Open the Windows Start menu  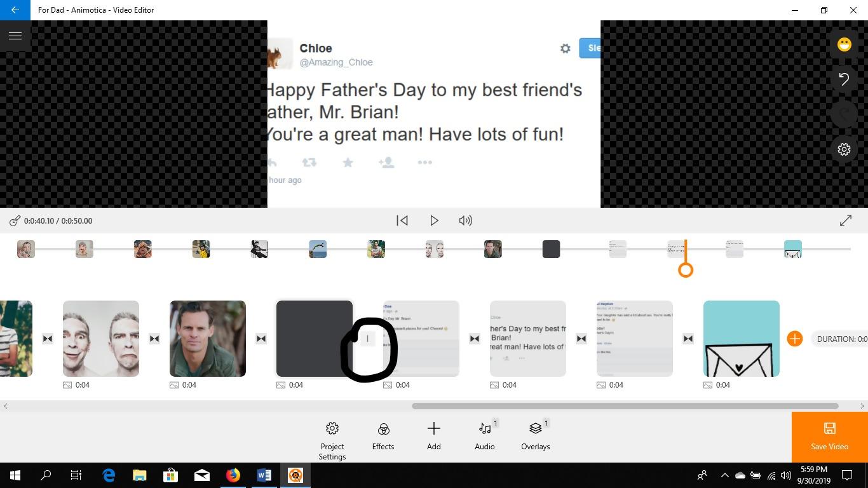(x=15, y=475)
